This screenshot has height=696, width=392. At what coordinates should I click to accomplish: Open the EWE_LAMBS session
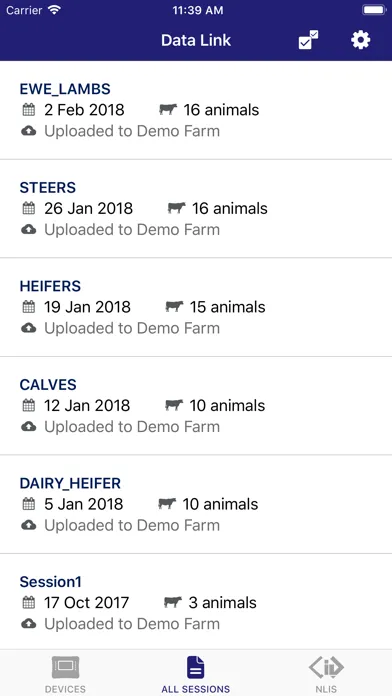[196, 110]
